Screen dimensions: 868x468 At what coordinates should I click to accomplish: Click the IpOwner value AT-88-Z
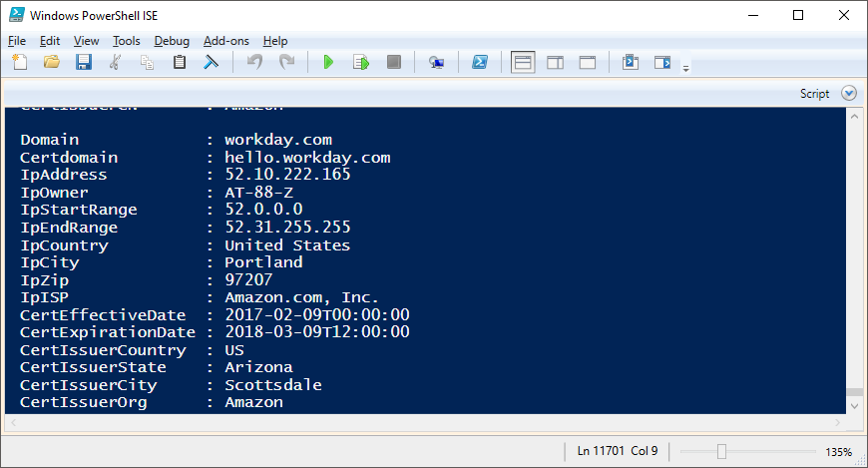pyautogui.click(x=258, y=193)
